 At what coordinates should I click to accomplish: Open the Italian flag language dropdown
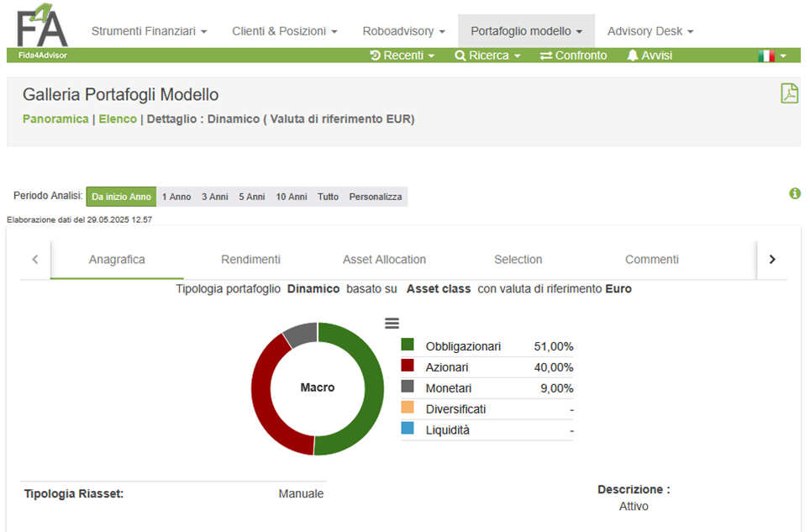pos(772,55)
